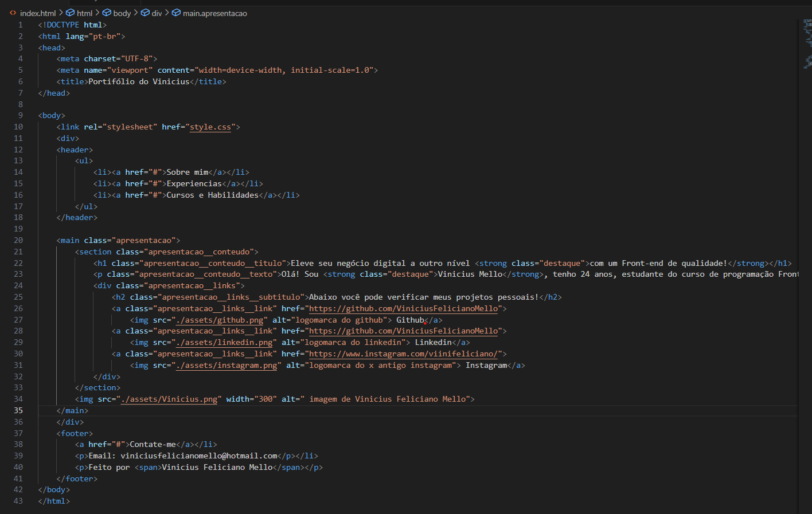The height and width of the screenshot is (514, 812).
Task: Click line number 20 in the gutter
Action: click(18, 241)
